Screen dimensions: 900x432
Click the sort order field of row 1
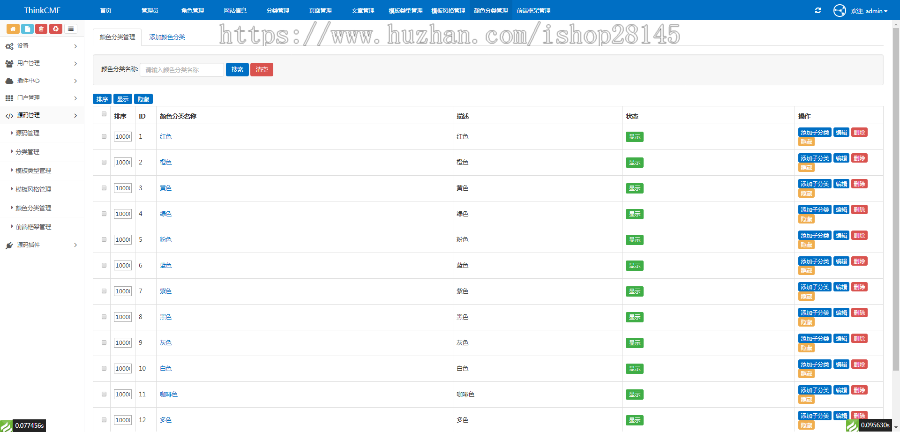123,137
